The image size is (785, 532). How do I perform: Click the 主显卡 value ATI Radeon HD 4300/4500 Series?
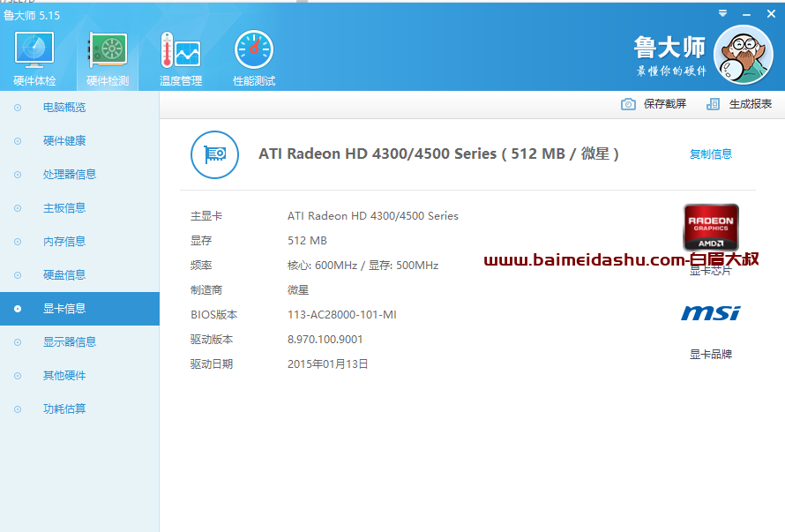(x=373, y=216)
